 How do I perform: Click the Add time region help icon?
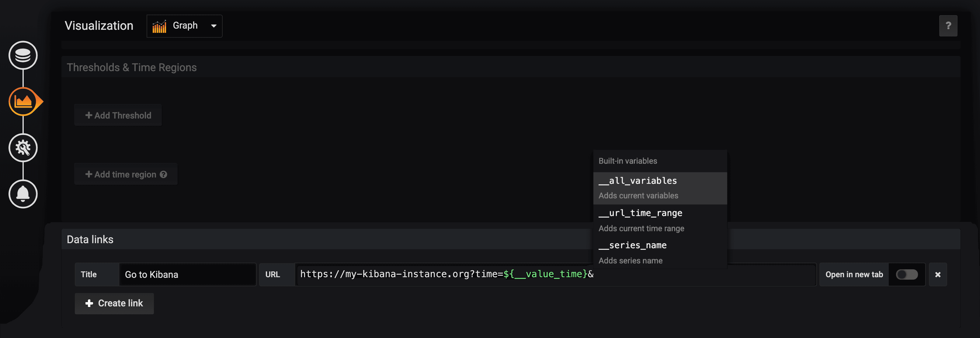[x=164, y=174]
